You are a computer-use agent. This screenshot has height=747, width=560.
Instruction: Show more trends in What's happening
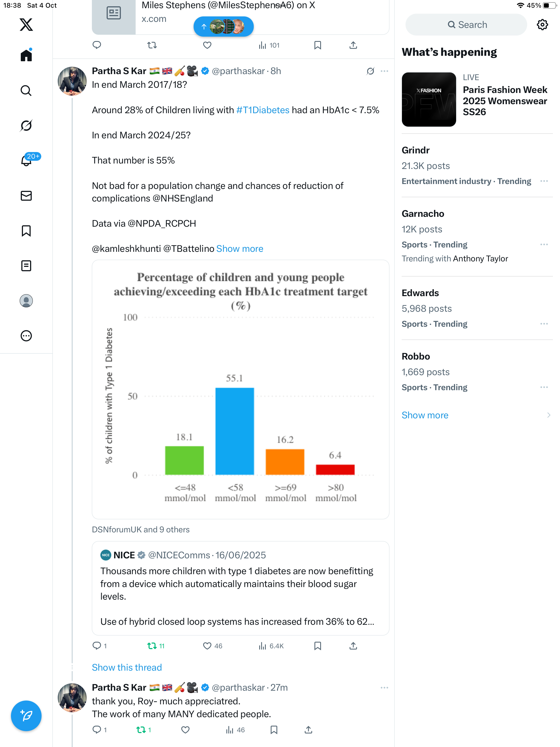(x=425, y=415)
